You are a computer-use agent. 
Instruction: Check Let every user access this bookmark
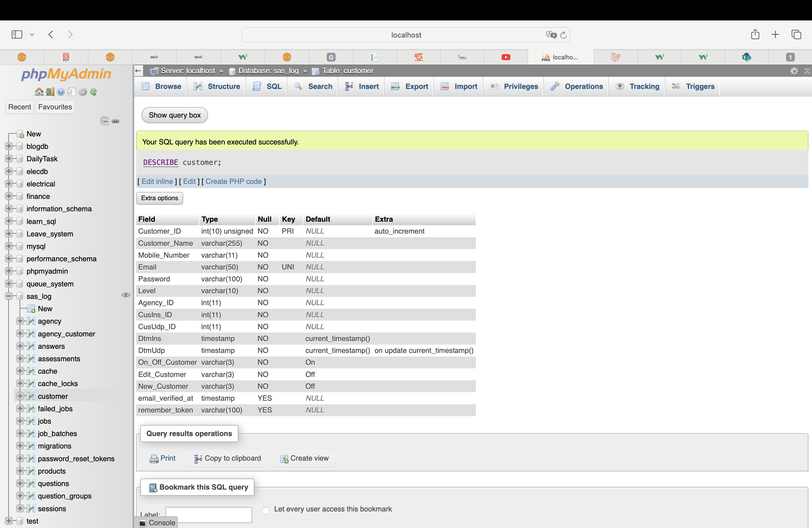266,510
